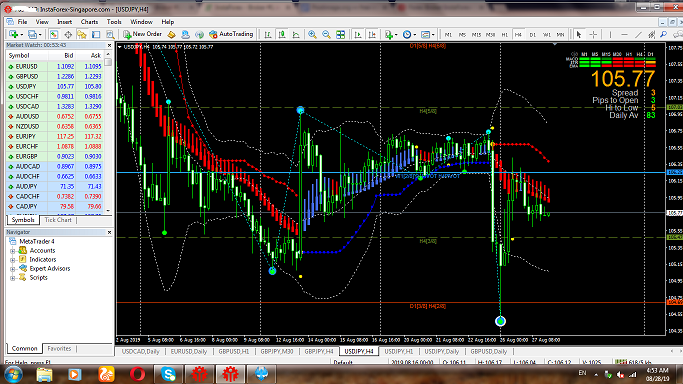The image size is (683, 384).
Task: Click the magnifier search icon in toolbar
Action: (x=663, y=34)
